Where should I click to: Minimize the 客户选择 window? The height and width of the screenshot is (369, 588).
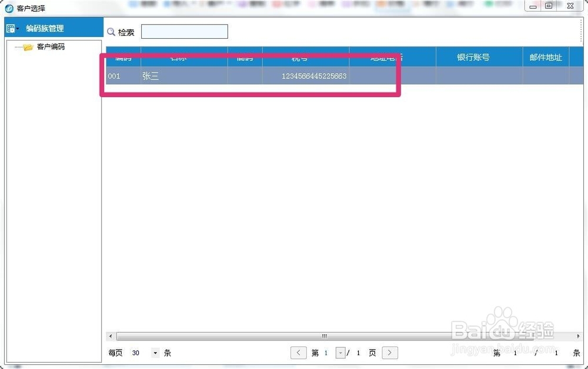533,6
